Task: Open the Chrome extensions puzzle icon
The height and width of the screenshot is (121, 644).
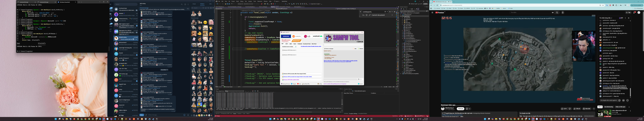Action: [x=616, y=5]
